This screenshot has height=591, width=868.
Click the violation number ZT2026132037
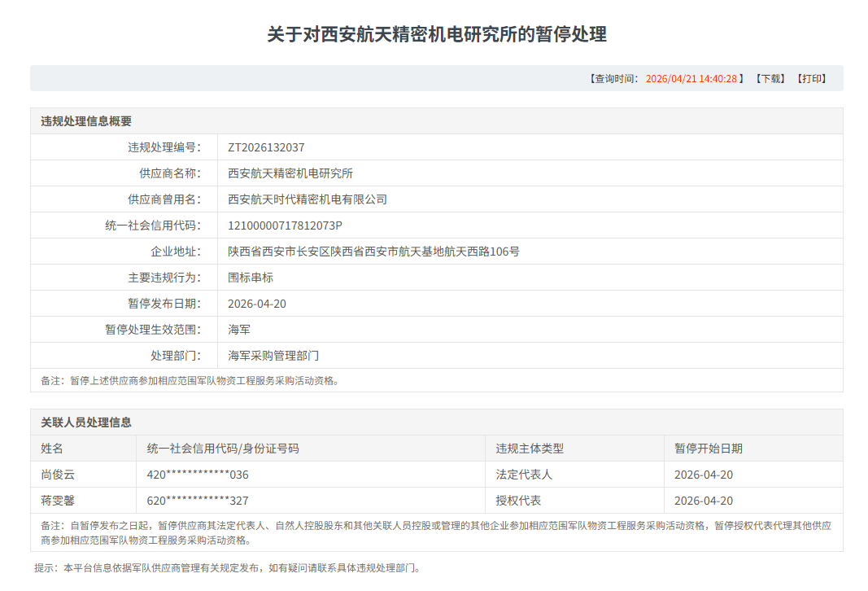pyautogui.click(x=266, y=147)
